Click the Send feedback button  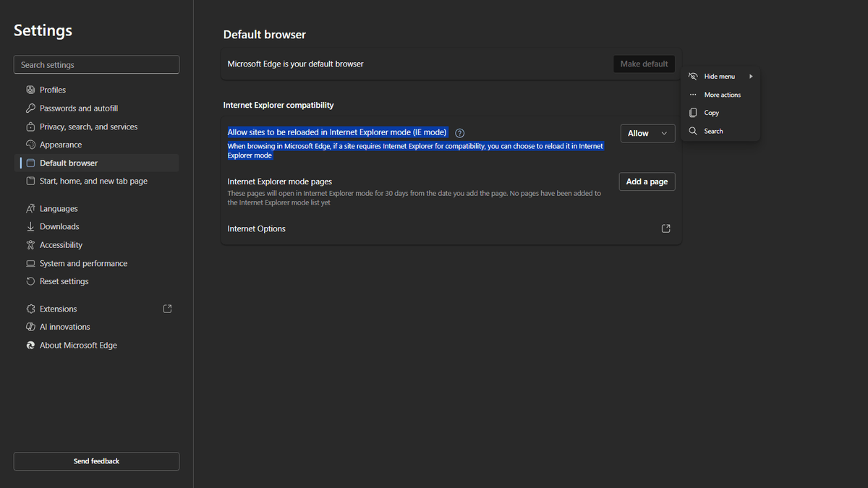click(x=96, y=461)
